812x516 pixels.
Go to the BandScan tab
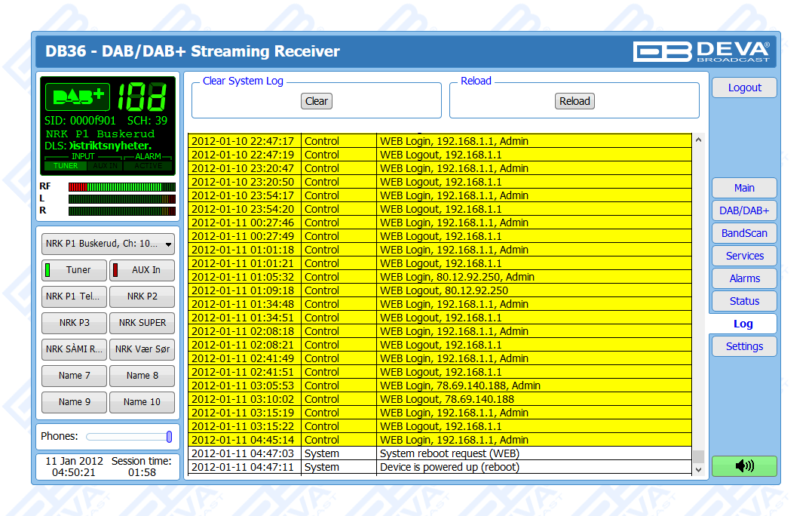tap(744, 233)
